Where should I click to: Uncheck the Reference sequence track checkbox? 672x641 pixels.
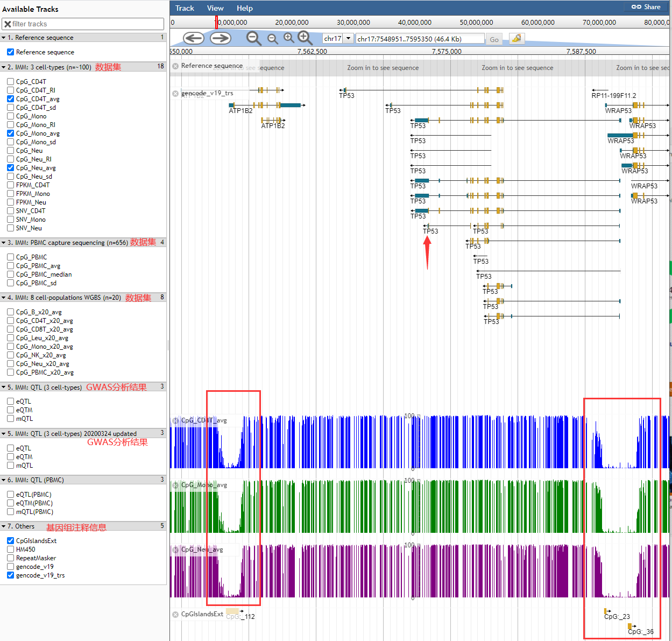(x=10, y=52)
